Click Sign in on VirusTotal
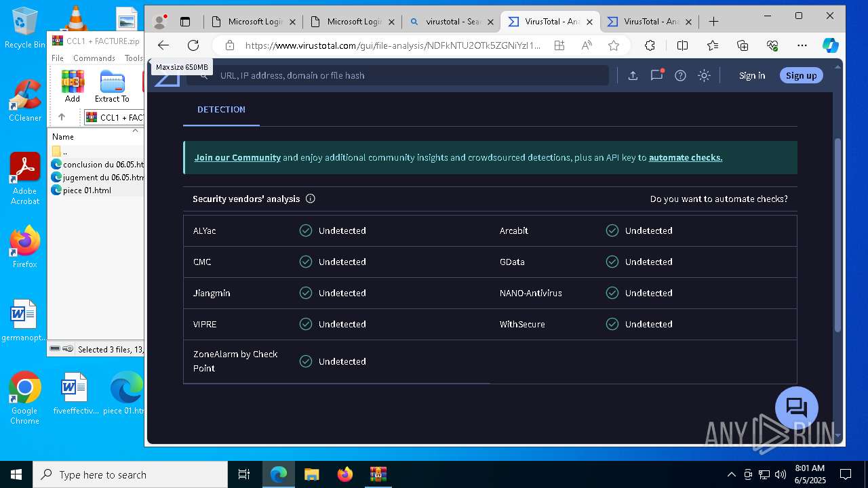The height and width of the screenshot is (488, 868). pos(752,75)
